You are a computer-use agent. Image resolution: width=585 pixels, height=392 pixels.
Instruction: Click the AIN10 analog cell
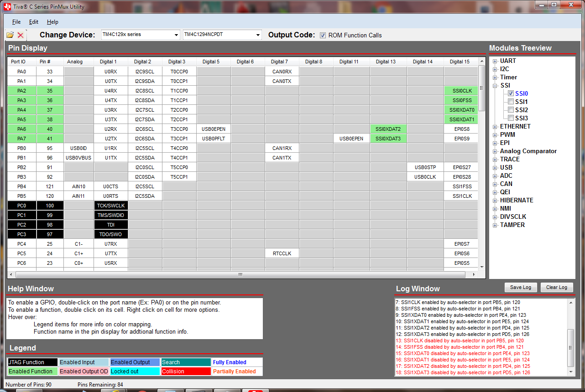(78, 186)
